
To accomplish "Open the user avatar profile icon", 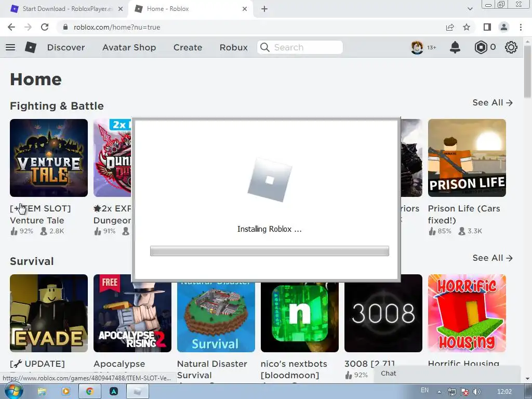I will click(417, 47).
